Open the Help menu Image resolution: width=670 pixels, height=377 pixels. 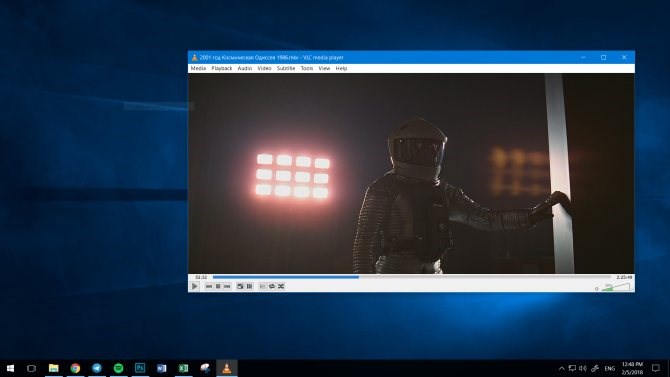341,68
